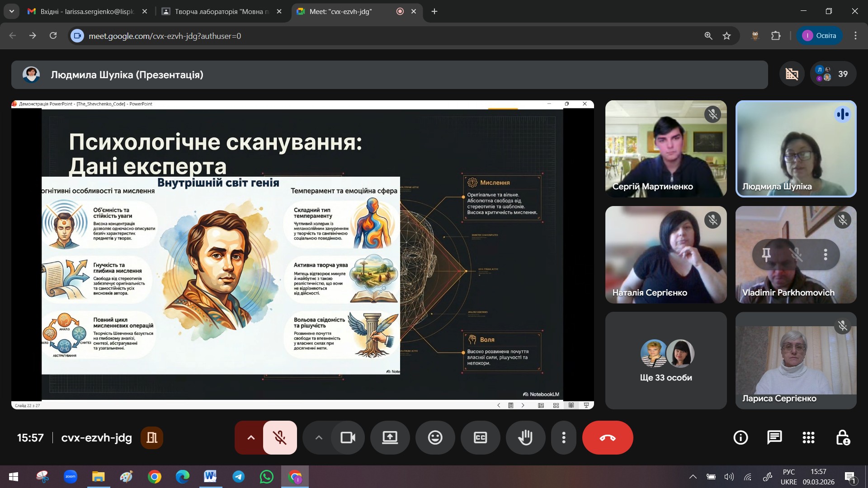The width and height of the screenshot is (868, 488).
Task: Toggle closed captions
Action: click(480, 437)
